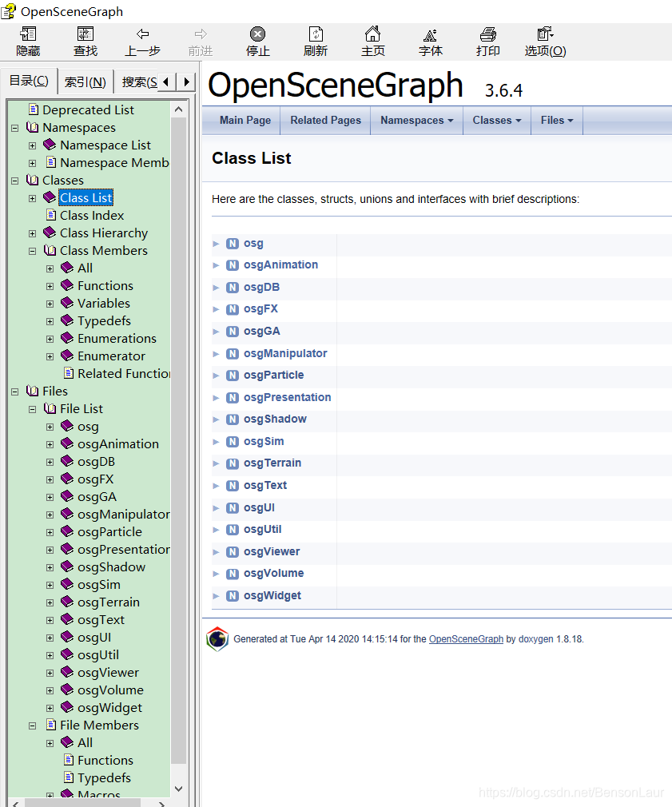Screen dimensions: 672x807
Task: Select Class Hierarchy in the contents tree
Action: pos(104,233)
